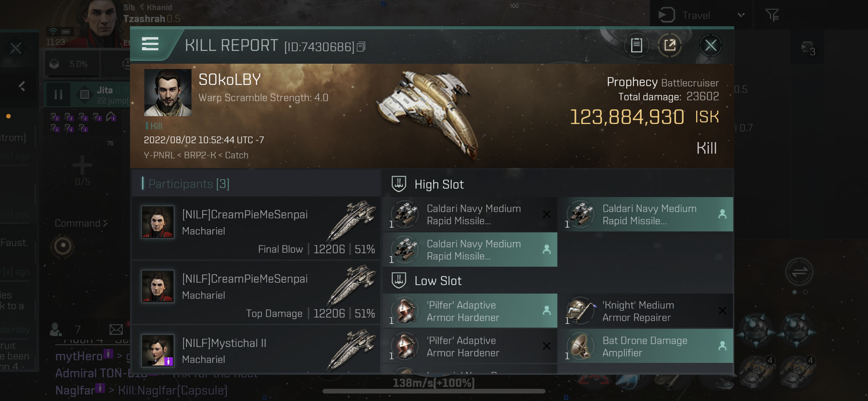Select the 'Knight' Medium Armor Repairer icon
This screenshot has width=868, height=401.
[581, 311]
